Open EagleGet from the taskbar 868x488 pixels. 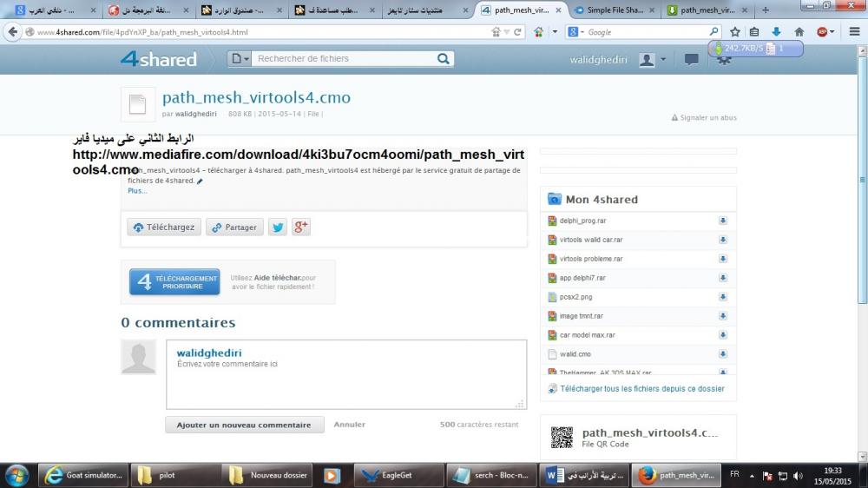pos(398,475)
